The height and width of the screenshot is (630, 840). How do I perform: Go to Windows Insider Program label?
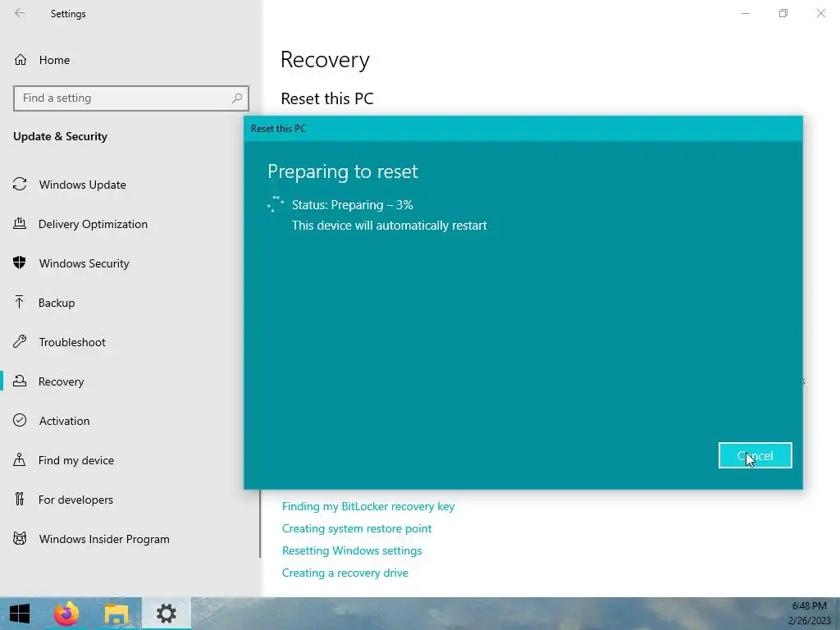[x=104, y=539]
